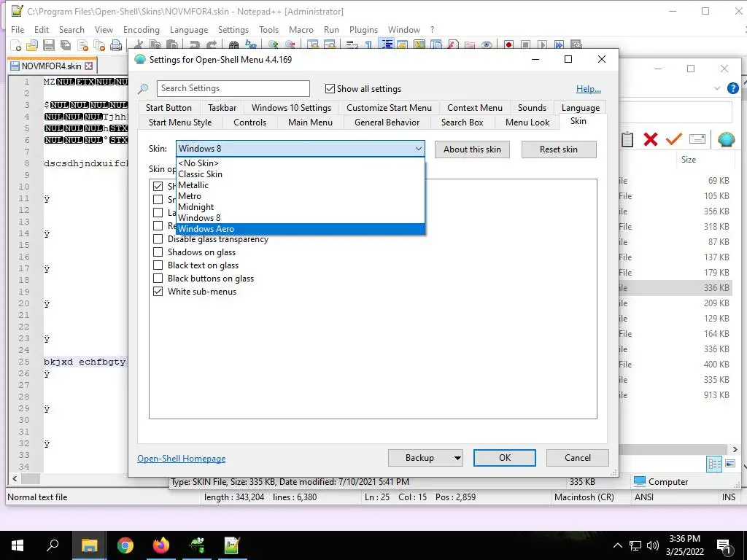Click the clipboard Paste icon in Explorer toolbar
747x560 pixels.
tap(627, 139)
